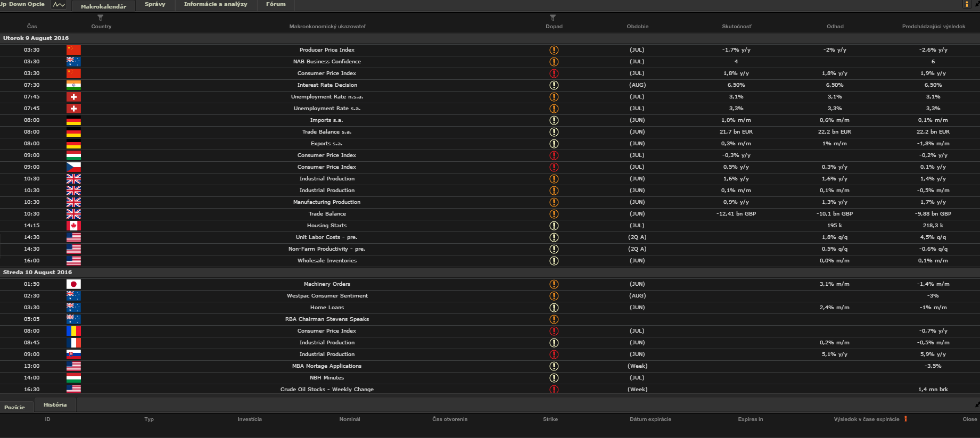Click red impact icon for Hungary Consumer Price Index
Image resolution: width=980 pixels, height=438 pixels.
(554, 155)
